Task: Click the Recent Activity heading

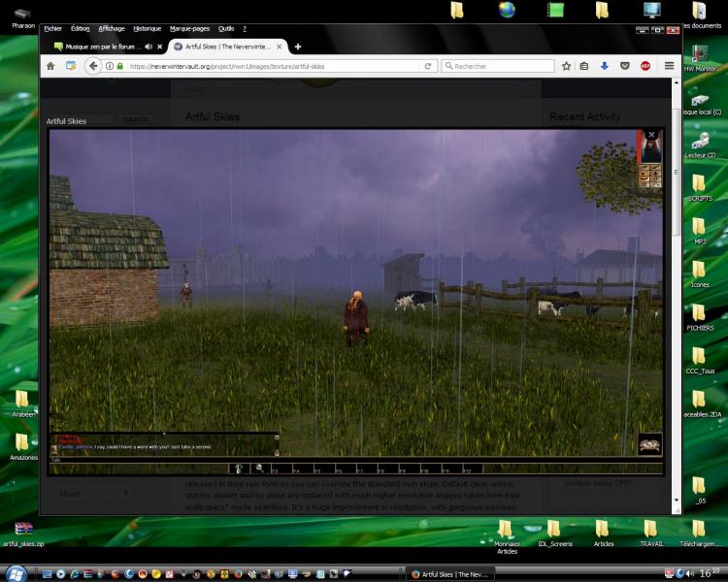Action: [x=584, y=116]
